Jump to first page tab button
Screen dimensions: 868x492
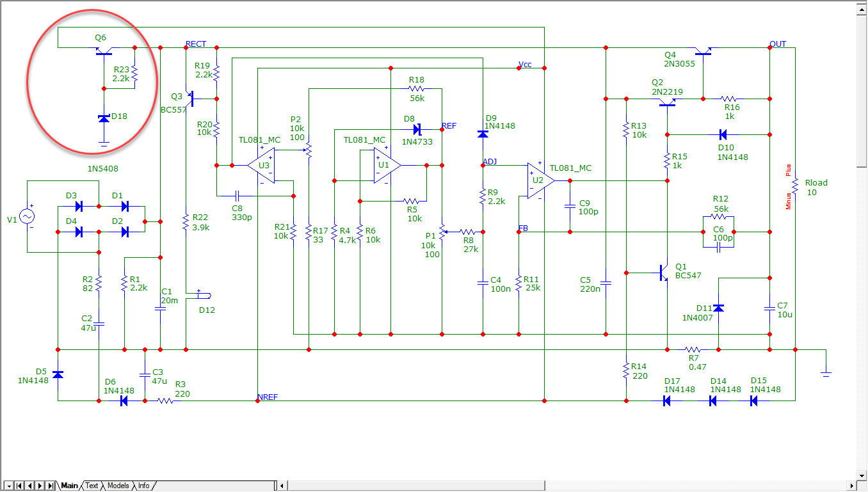pos(19,486)
